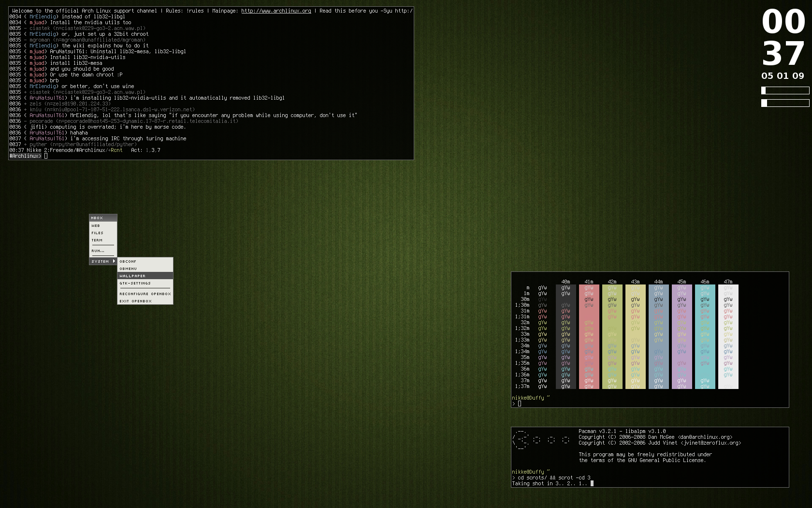Image resolution: width=812 pixels, height=508 pixels.
Task: Click the Pacman ASCII art logo
Action: (541, 440)
